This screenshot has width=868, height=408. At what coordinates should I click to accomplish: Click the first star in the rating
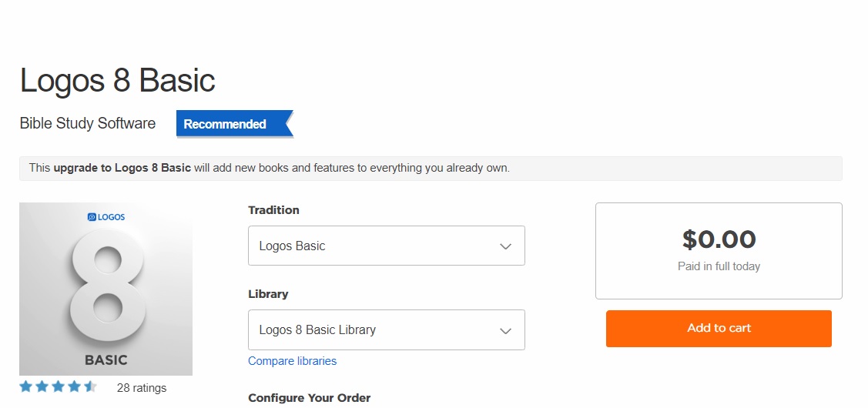[x=26, y=386]
